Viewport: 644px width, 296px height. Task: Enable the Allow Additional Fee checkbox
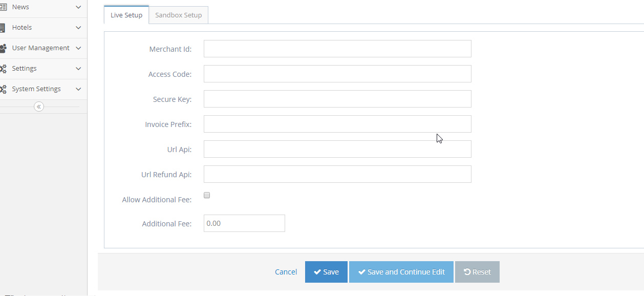point(206,195)
